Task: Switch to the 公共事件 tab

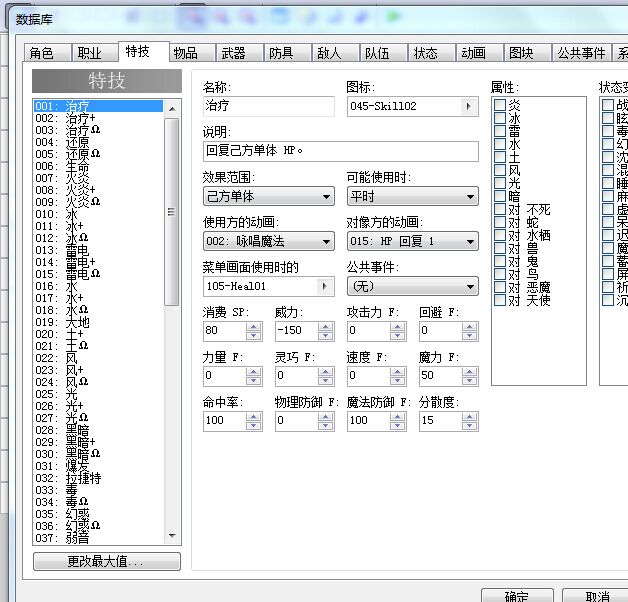Action: coord(582,53)
